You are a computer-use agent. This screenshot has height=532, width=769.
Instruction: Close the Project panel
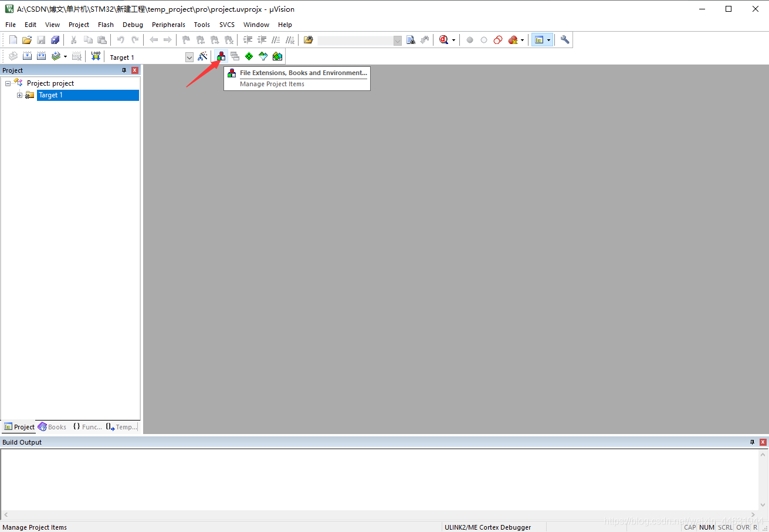pyautogui.click(x=135, y=70)
